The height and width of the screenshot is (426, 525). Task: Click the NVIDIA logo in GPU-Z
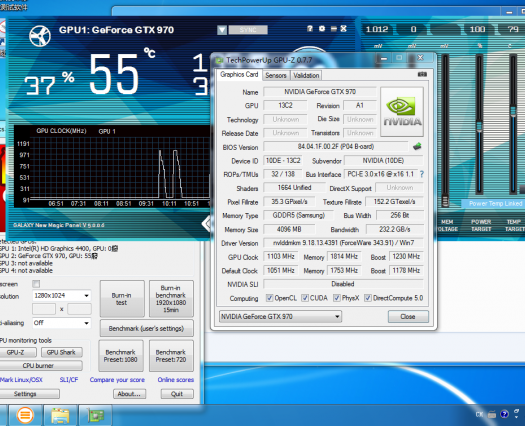402,112
